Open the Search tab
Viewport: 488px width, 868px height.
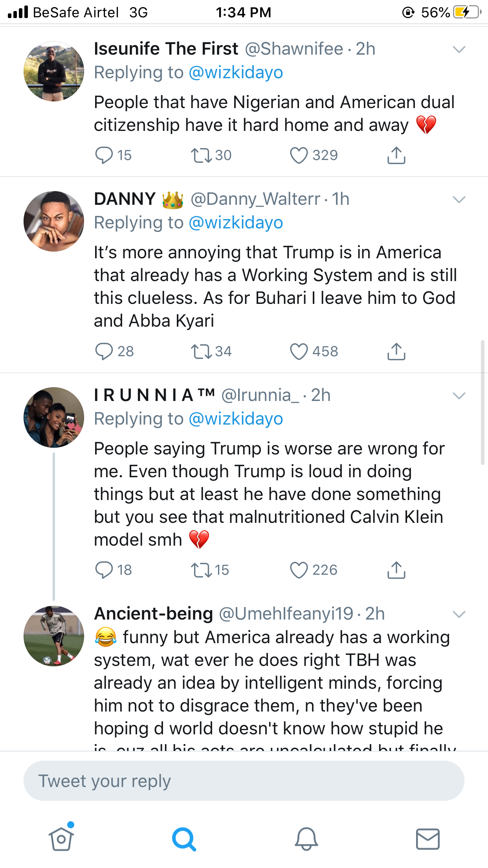(x=183, y=839)
